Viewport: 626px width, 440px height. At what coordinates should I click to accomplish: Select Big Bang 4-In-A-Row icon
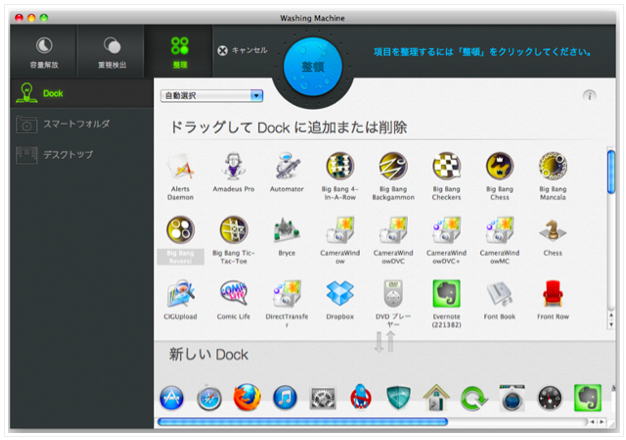[x=340, y=166]
